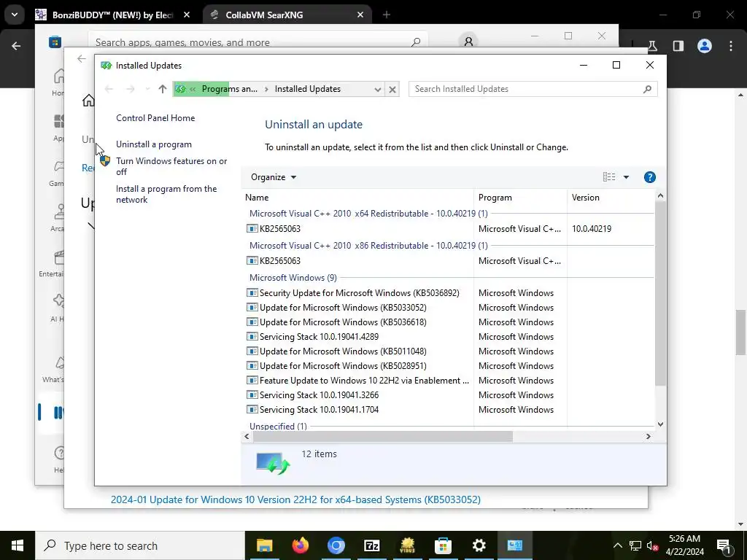Open the 2024-01 Update KB5033052 link
747x560 pixels.
coord(295,499)
